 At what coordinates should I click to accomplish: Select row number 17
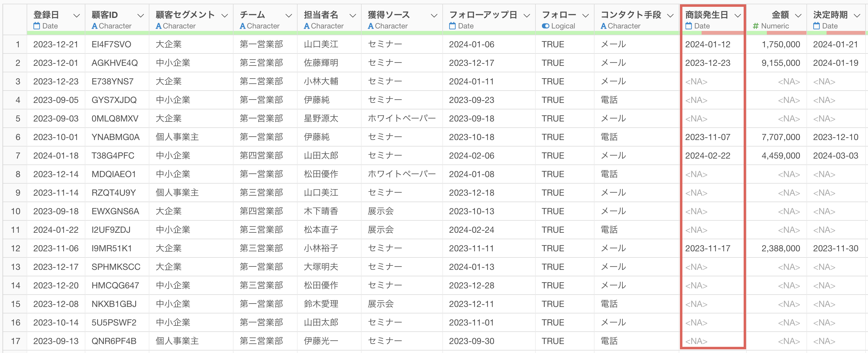[x=15, y=341]
